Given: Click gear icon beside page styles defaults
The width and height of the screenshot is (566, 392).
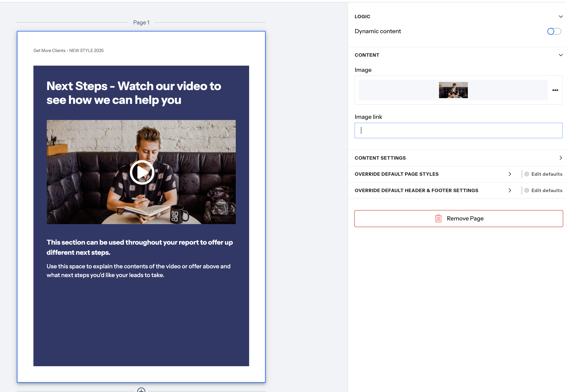Looking at the screenshot, I should [x=527, y=174].
